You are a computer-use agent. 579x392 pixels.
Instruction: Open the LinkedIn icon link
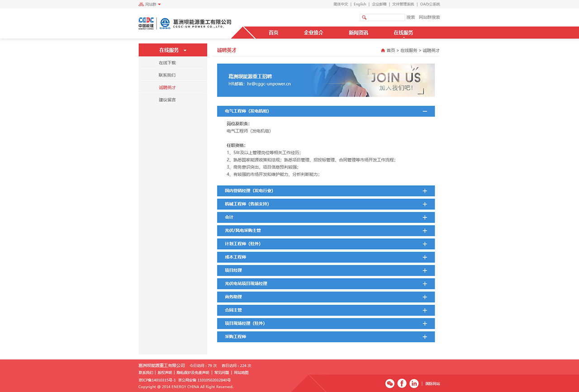414,383
